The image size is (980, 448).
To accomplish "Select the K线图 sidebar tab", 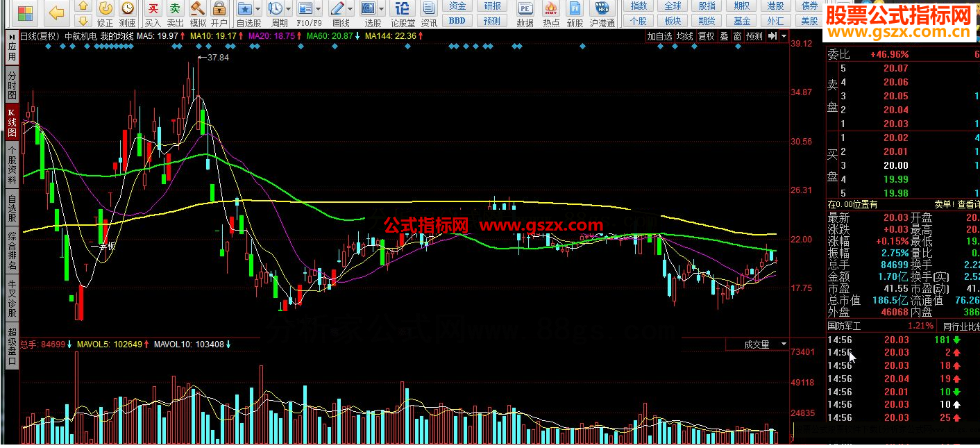I will (12, 122).
